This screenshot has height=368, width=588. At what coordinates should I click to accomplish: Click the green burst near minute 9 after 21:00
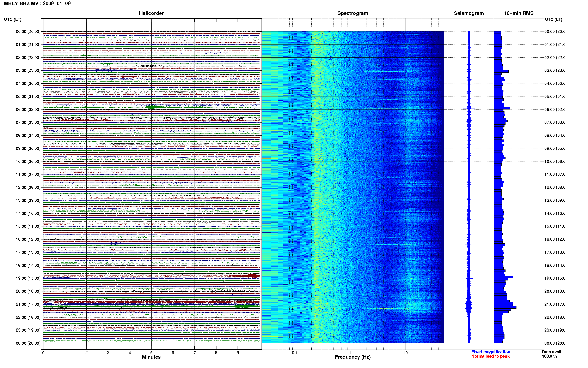click(245, 306)
